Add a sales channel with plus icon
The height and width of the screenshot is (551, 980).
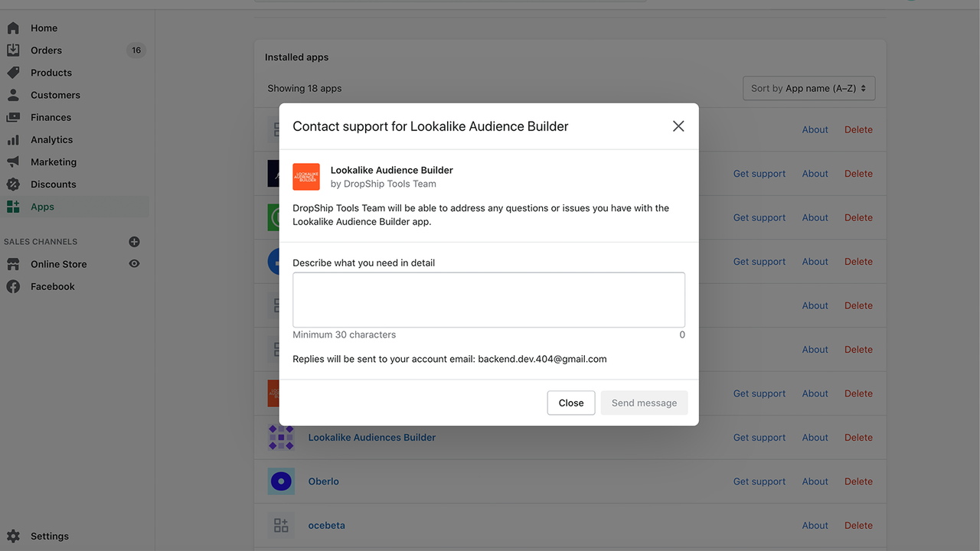134,242
